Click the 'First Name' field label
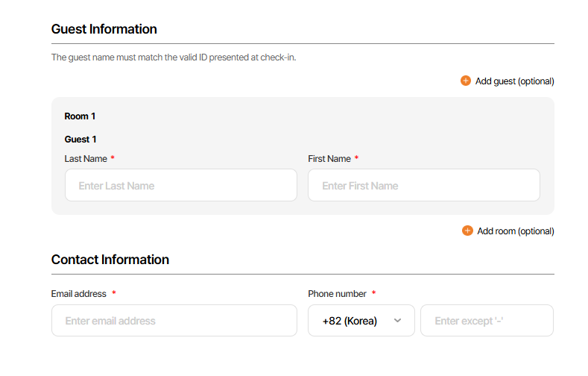The height and width of the screenshot is (376, 588). (x=329, y=159)
